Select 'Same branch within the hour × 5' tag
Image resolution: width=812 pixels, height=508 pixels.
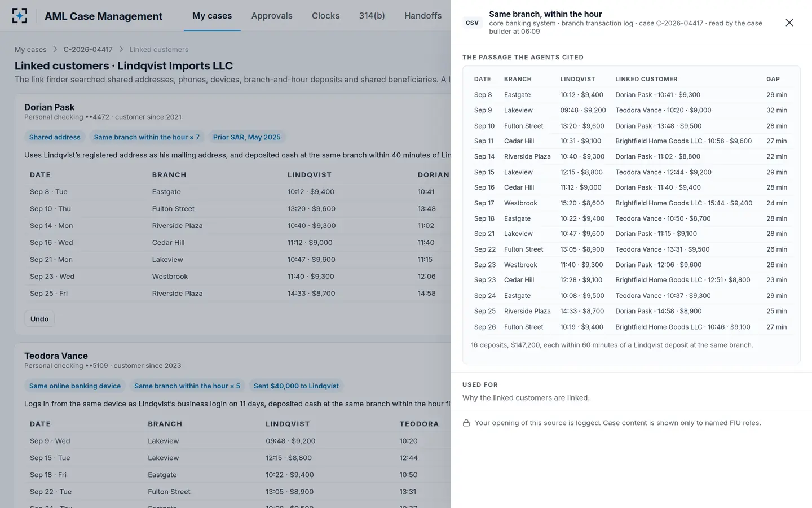click(x=187, y=386)
